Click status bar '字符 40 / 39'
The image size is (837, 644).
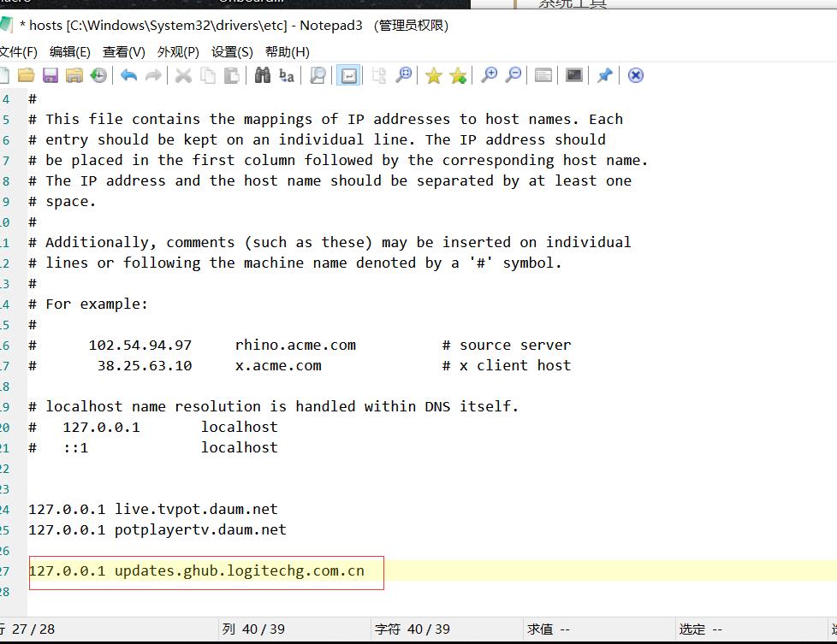413,629
